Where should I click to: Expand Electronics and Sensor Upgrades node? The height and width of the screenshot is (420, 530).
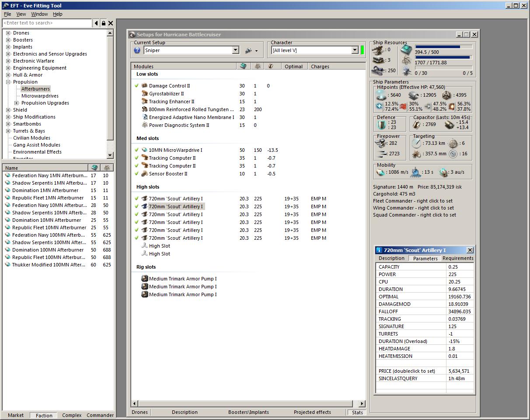8,54
